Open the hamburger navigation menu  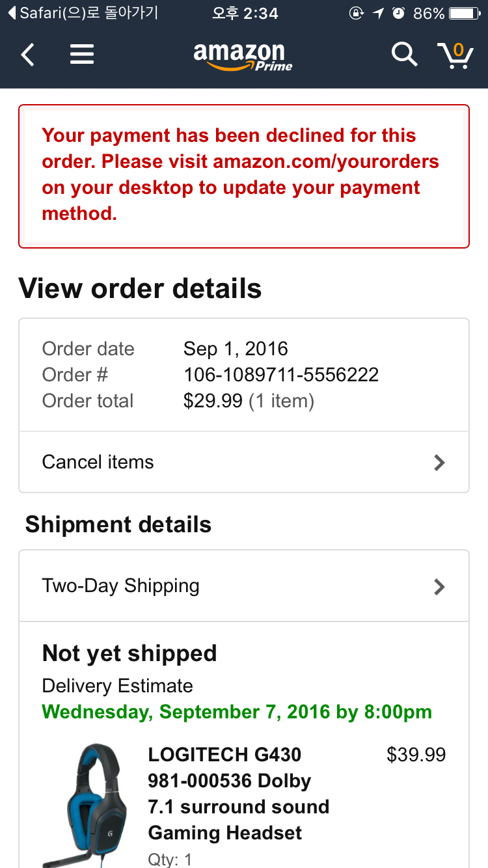[x=82, y=55]
